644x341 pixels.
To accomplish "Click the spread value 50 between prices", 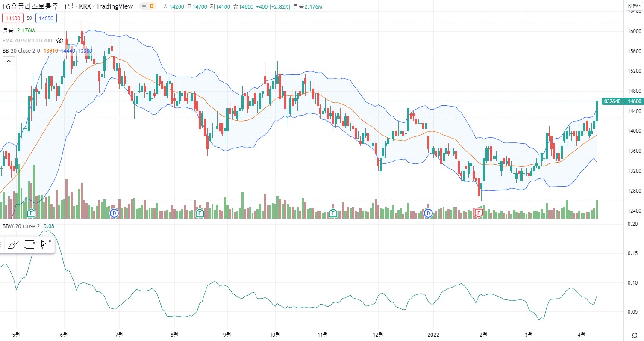I will tap(29, 18).
